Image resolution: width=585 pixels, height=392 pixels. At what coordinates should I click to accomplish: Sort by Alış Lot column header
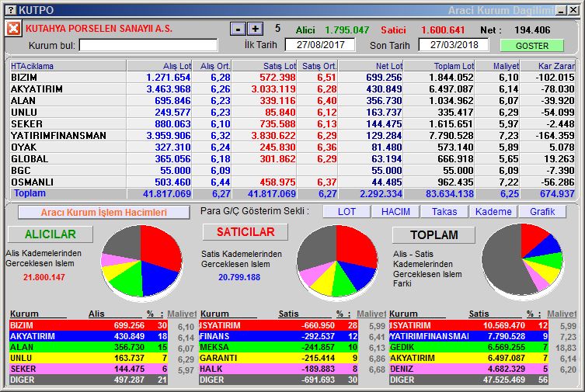pyautogui.click(x=159, y=66)
